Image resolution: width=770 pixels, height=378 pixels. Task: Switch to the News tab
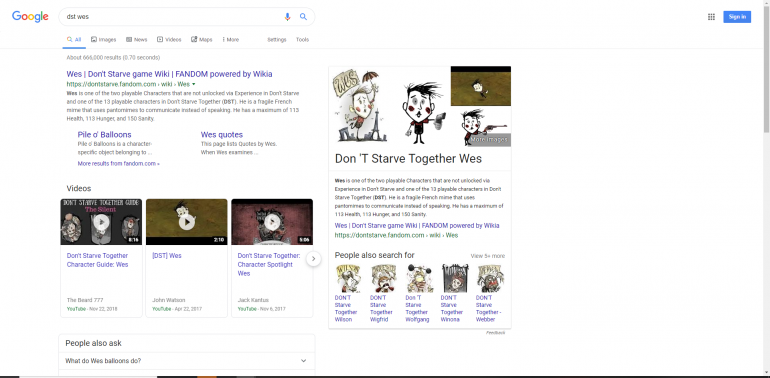tap(137, 40)
